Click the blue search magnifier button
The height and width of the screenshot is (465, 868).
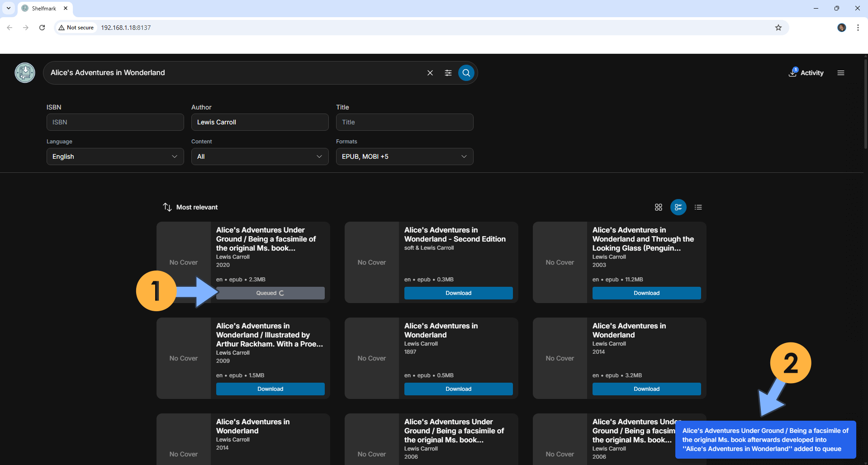pos(466,73)
